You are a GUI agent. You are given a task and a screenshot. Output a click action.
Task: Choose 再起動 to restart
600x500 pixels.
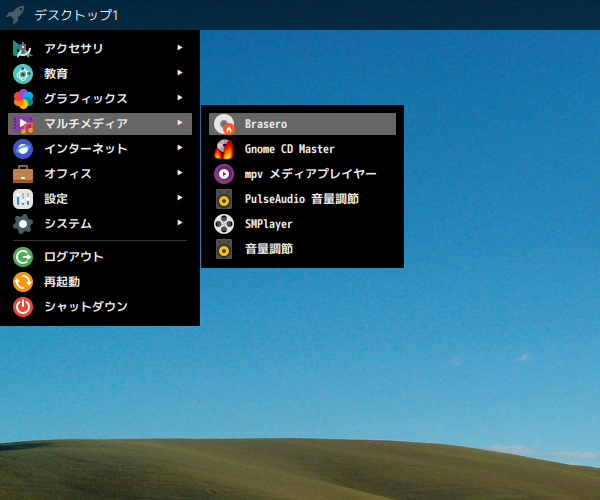click(100, 282)
